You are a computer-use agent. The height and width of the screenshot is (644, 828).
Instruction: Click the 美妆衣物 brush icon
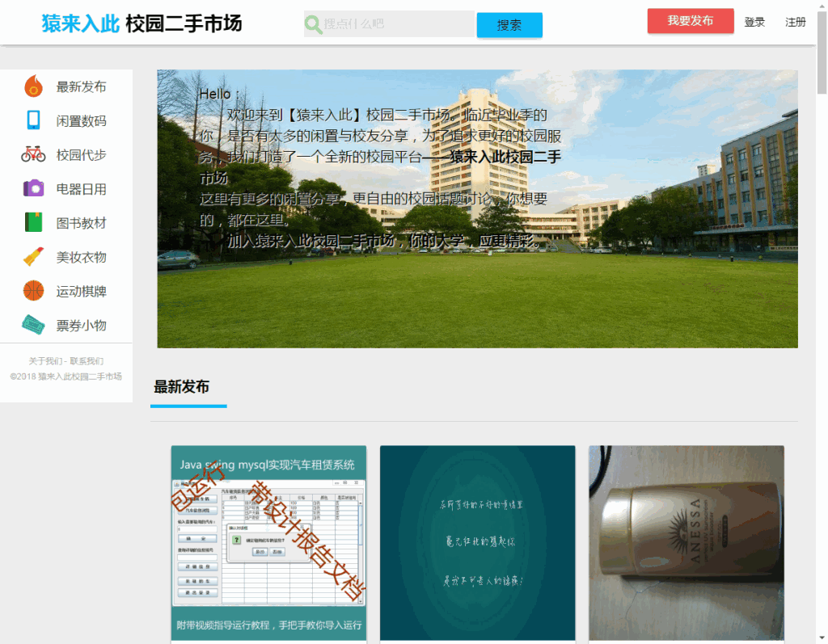coord(33,256)
